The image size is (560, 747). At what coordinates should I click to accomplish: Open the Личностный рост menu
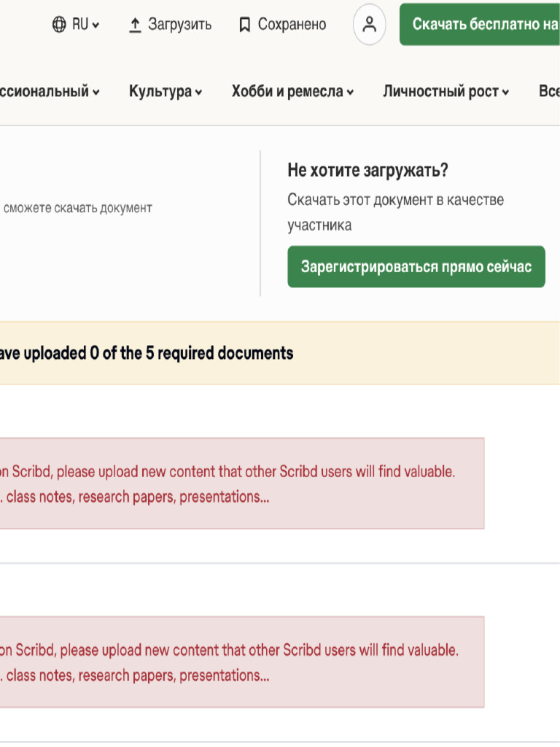coord(440,91)
